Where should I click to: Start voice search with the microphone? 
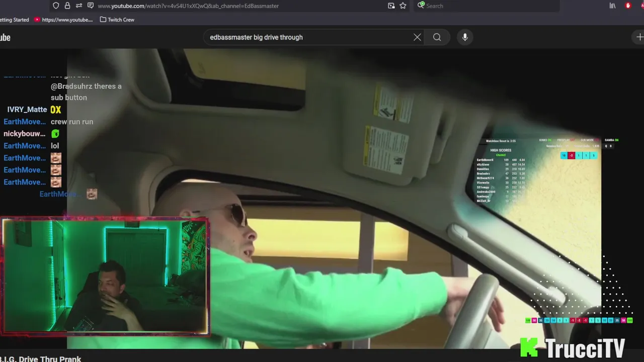click(x=465, y=37)
